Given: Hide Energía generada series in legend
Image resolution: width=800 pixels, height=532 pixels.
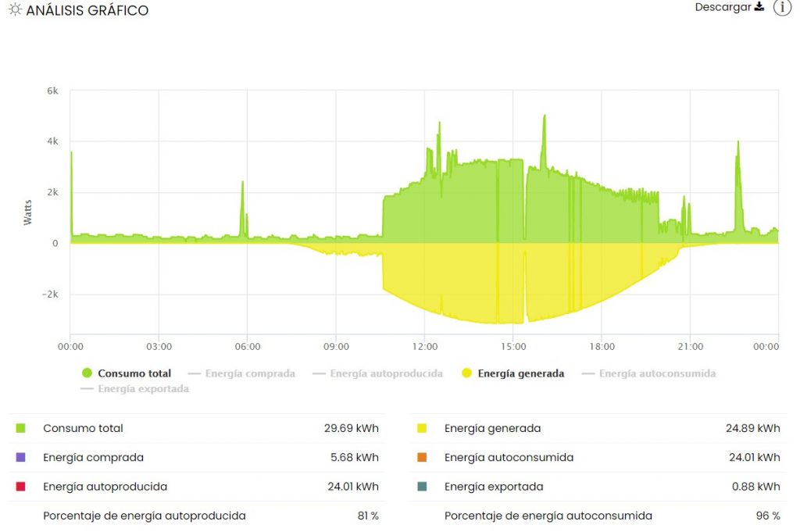Looking at the screenshot, I should [520, 373].
